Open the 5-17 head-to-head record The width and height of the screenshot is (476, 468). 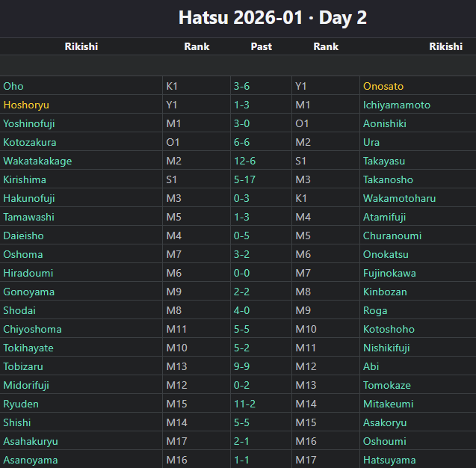[244, 179]
